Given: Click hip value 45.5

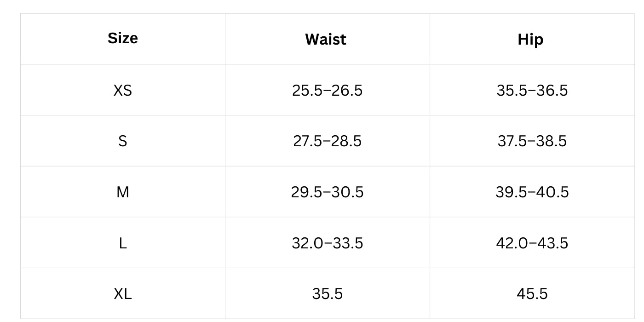Looking at the screenshot, I should (x=532, y=293).
